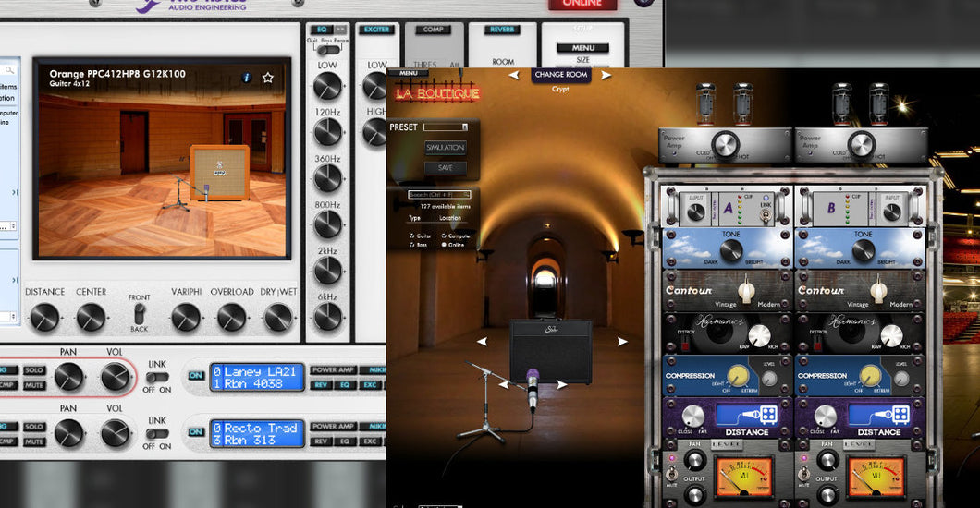Click the channel B power amp Cold/Hot knob

click(861, 145)
